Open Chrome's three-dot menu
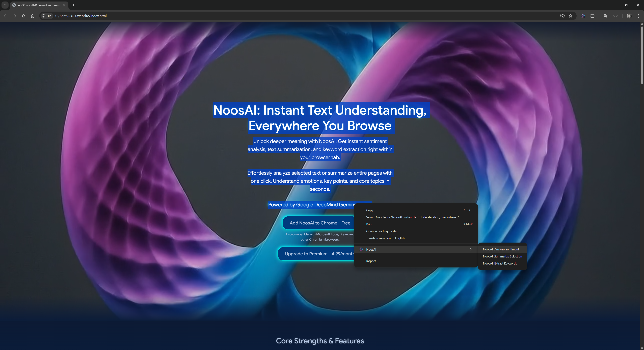The width and height of the screenshot is (644, 350). tap(638, 16)
